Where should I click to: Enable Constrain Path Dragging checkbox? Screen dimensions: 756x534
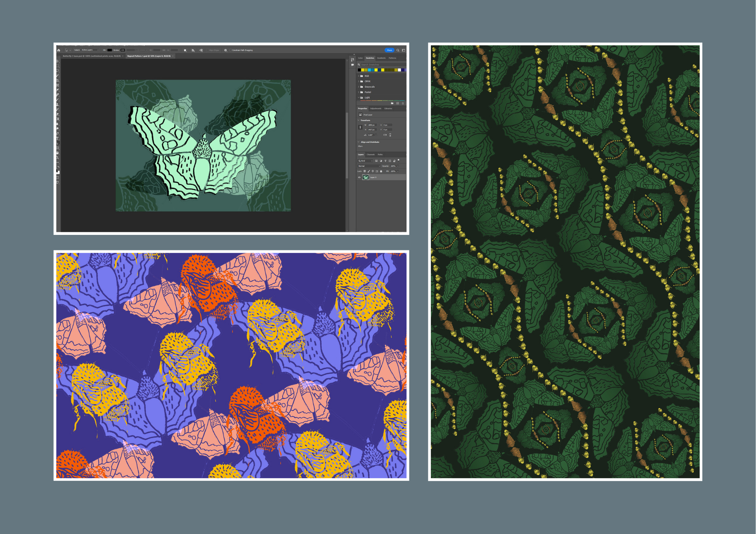click(230, 50)
